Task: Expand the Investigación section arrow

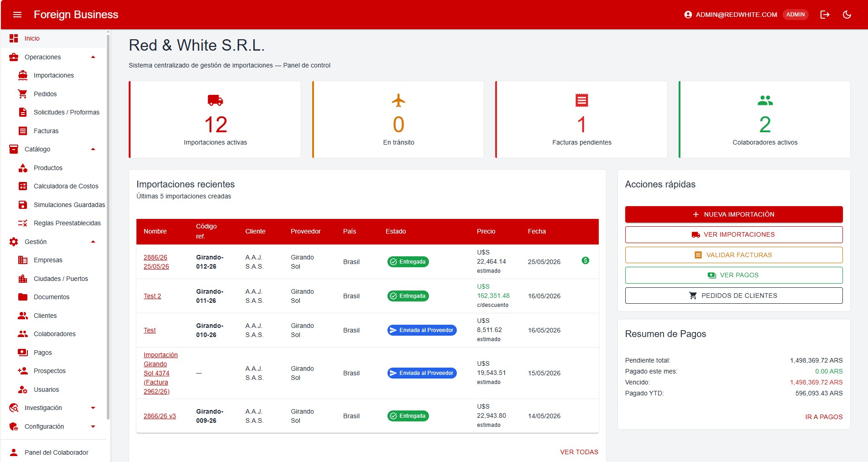Action: 93,408
